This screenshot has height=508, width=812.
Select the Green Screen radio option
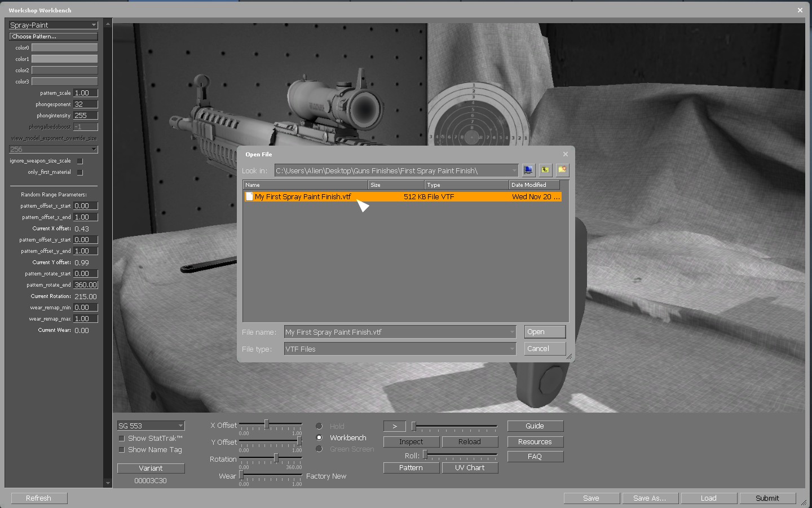319,449
